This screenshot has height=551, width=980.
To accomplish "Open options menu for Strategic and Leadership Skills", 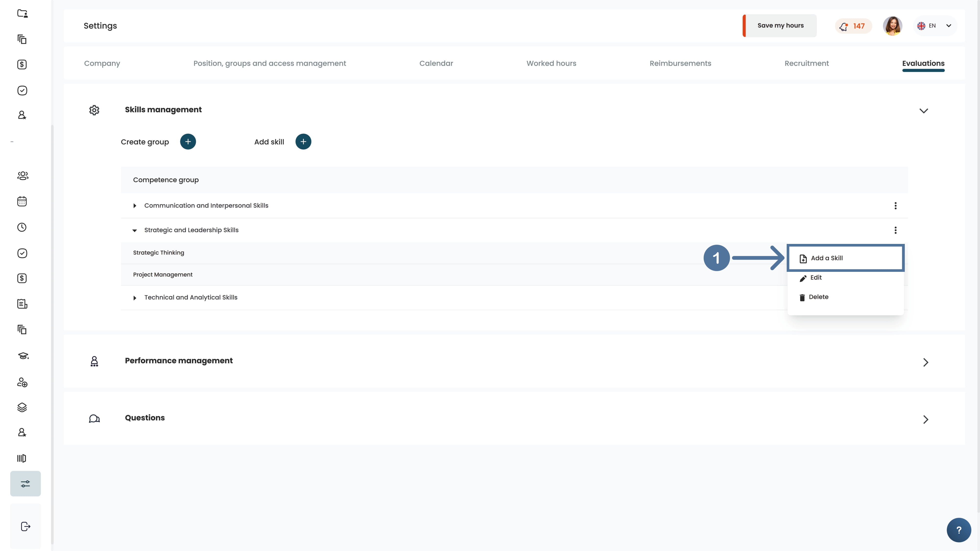I will [x=895, y=230].
